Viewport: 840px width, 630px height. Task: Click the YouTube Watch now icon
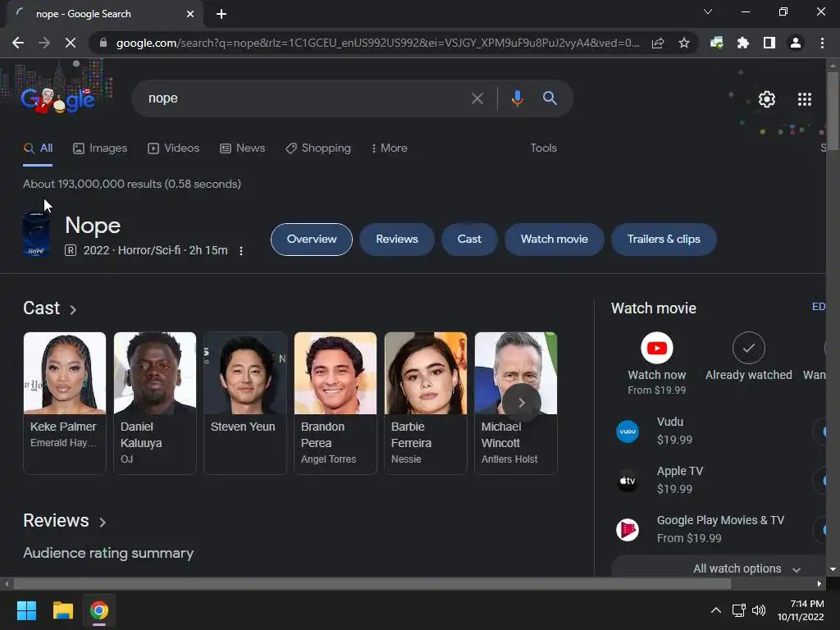point(657,348)
